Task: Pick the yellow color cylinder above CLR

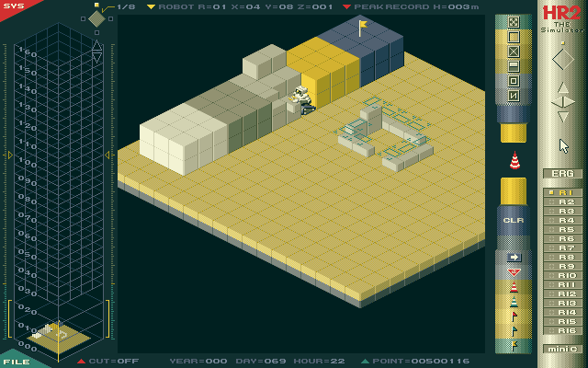Action: pos(514,191)
